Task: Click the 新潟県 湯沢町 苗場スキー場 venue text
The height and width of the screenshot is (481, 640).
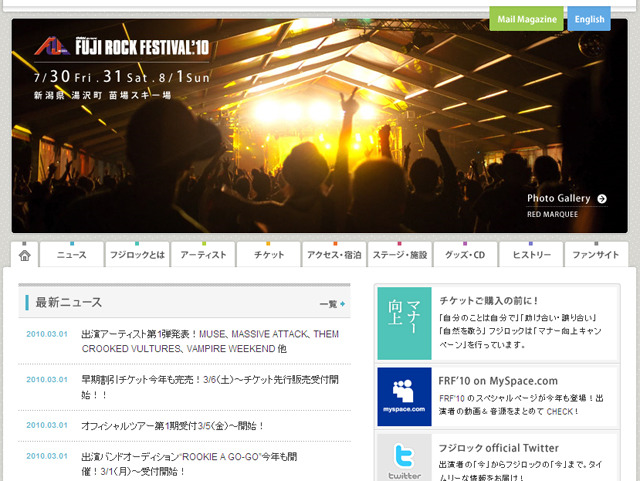Action: tap(102, 95)
